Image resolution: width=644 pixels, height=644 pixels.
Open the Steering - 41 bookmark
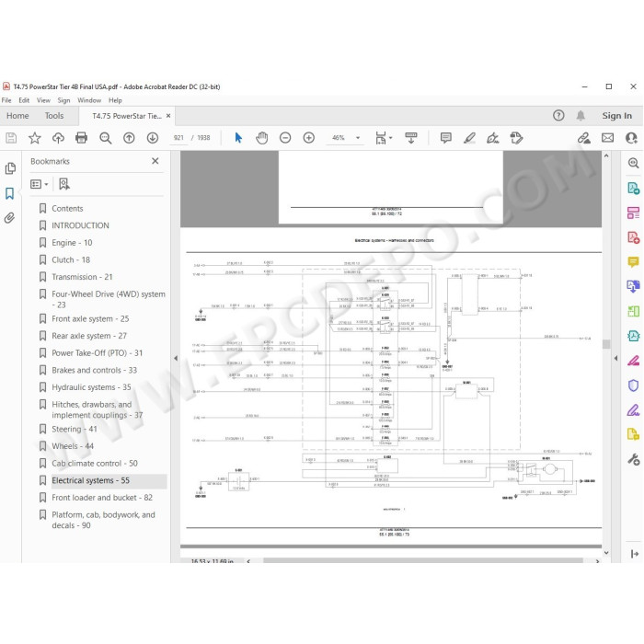click(x=74, y=430)
